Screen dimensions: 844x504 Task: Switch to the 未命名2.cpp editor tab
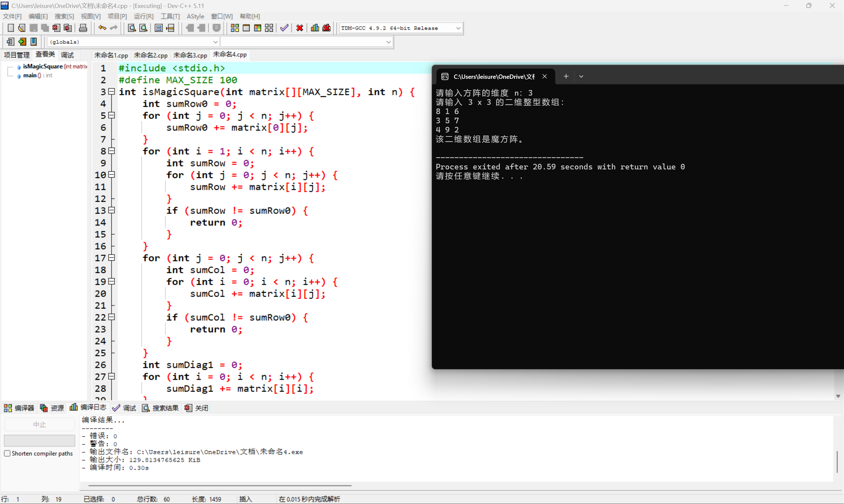coord(150,55)
